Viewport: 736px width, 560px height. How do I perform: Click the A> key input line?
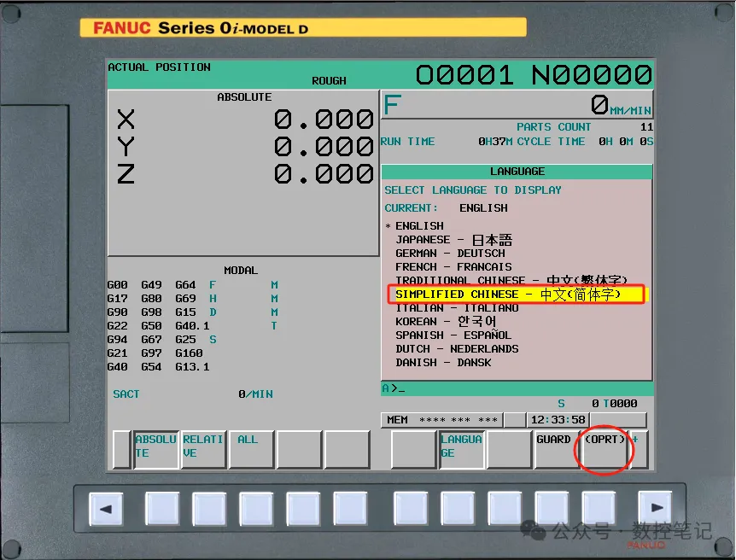click(x=517, y=388)
